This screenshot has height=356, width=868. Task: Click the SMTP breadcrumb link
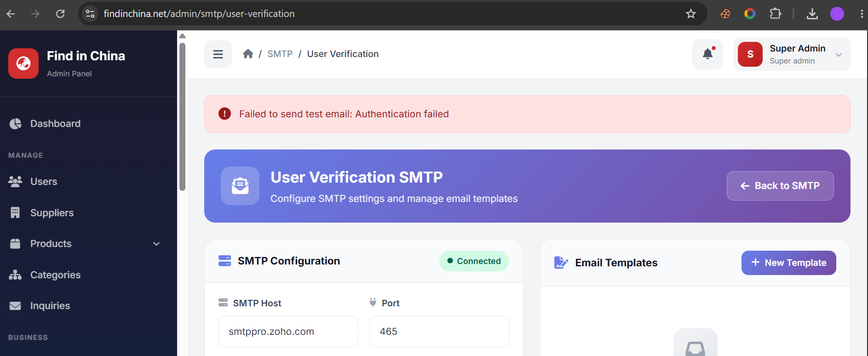pyautogui.click(x=280, y=54)
